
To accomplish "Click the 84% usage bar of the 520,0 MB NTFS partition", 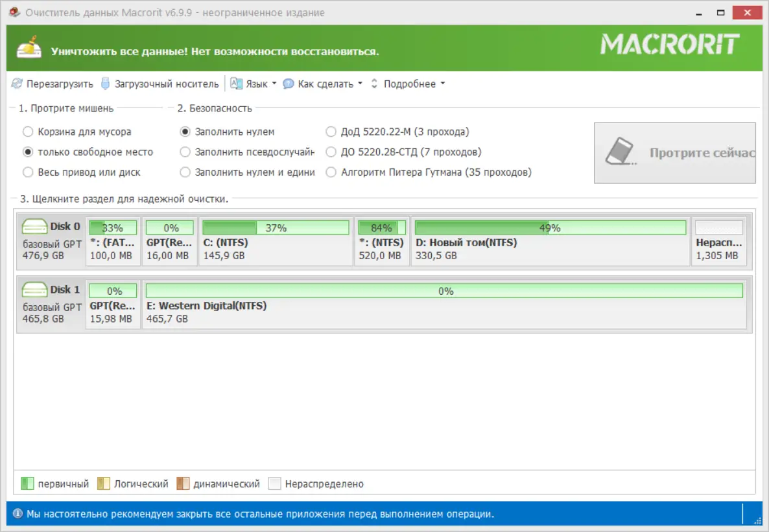I will 382,227.
